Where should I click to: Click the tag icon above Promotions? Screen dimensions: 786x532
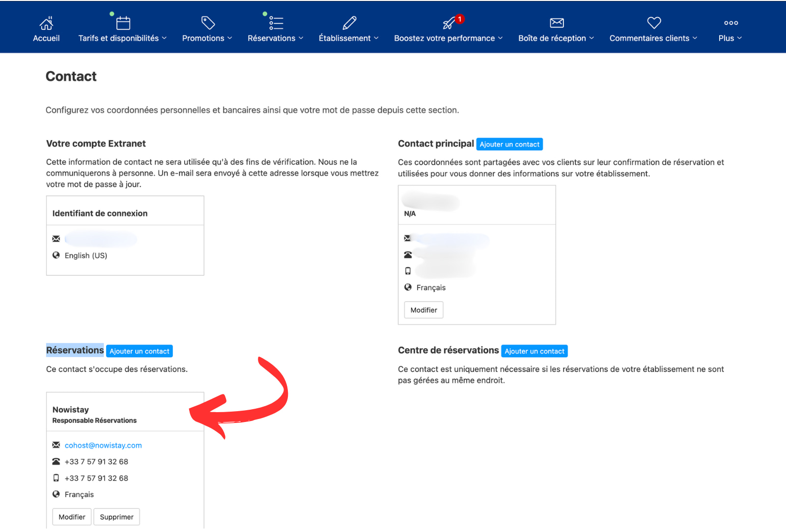pyautogui.click(x=208, y=23)
